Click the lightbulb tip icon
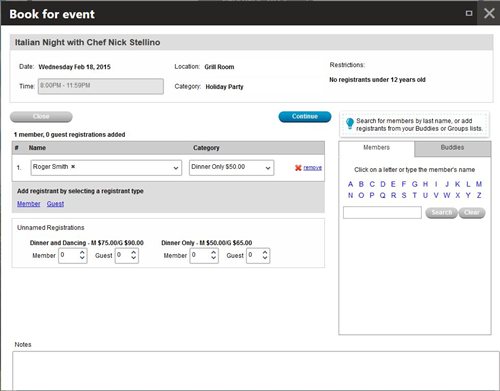Screen dimensions: 500x391 350,123
